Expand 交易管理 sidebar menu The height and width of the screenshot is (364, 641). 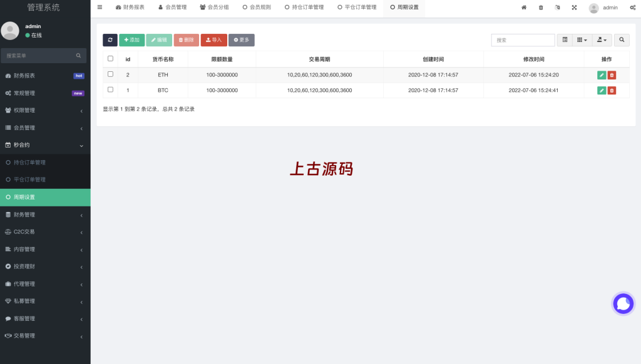pos(45,336)
